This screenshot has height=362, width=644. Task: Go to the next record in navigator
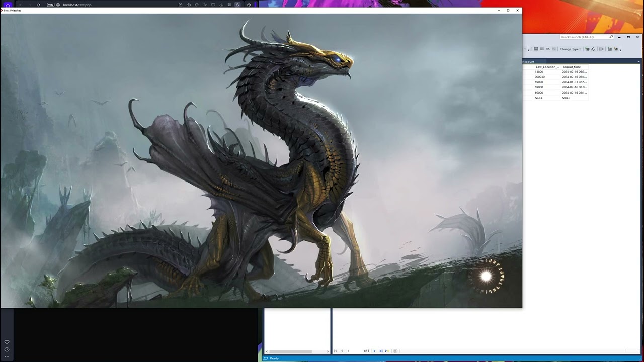click(x=374, y=351)
